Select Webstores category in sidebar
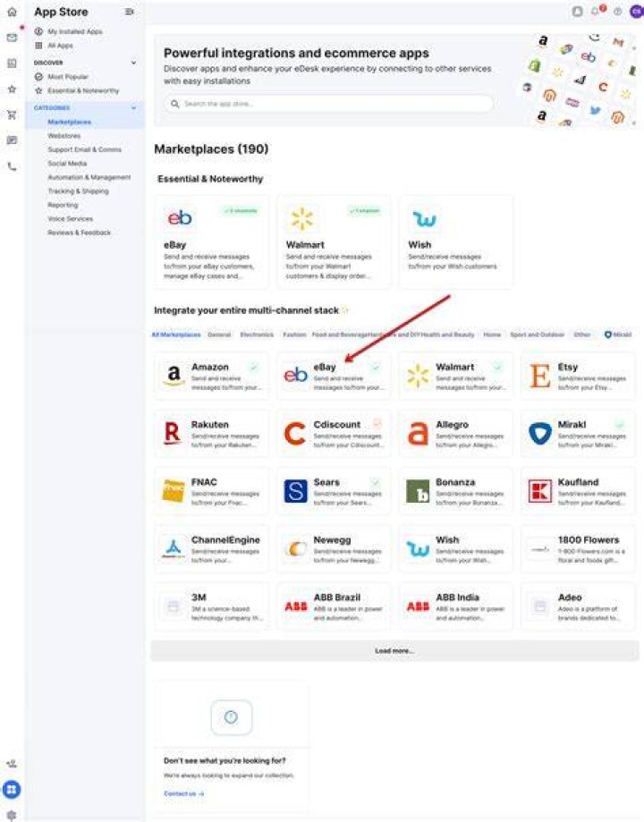 point(64,136)
